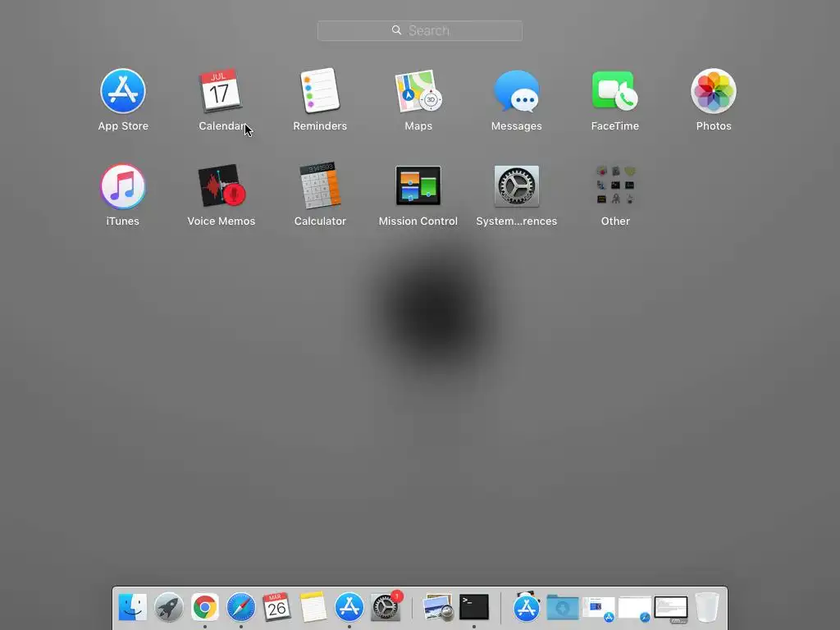
Task: Open the Reminders app
Action: (x=320, y=90)
